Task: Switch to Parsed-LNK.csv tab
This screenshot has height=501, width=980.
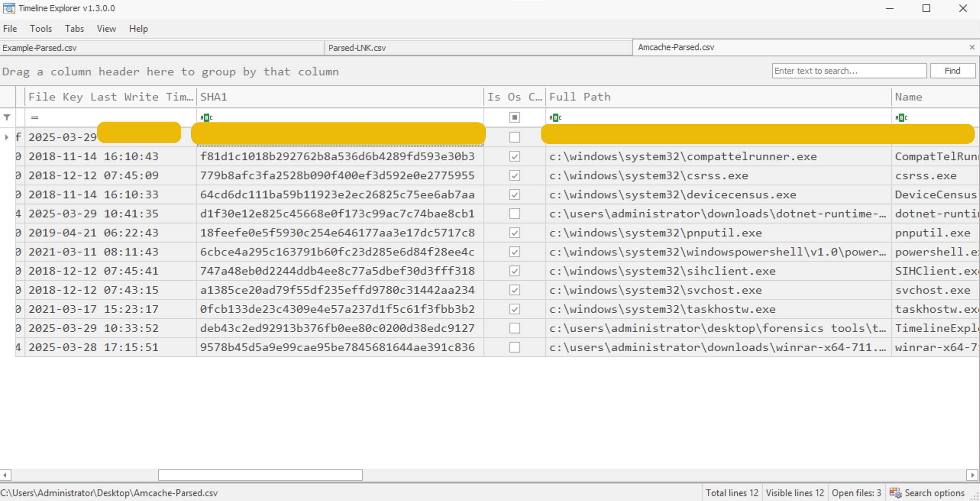Action: [478, 48]
